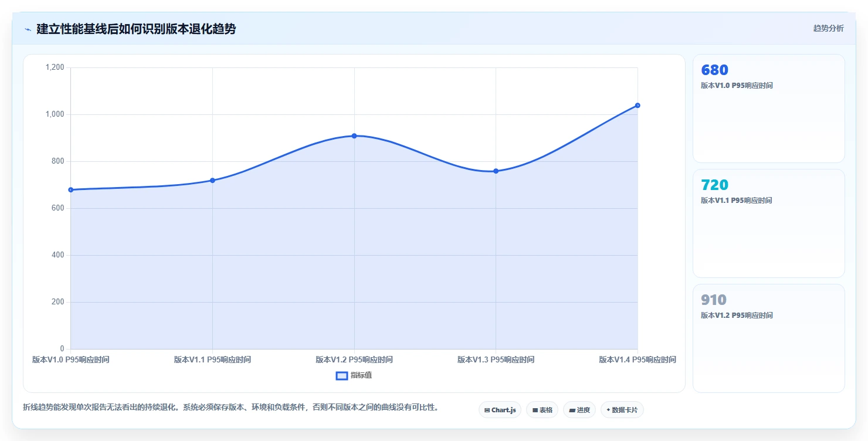Click the 910 value in third card
The image size is (868, 441).
tap(714, 300)
